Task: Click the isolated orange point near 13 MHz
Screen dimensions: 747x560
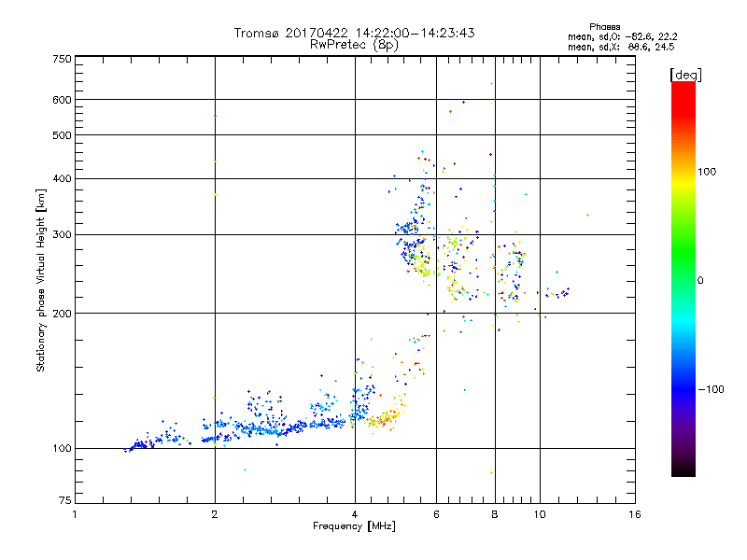Action: click(x=587, y=216)
